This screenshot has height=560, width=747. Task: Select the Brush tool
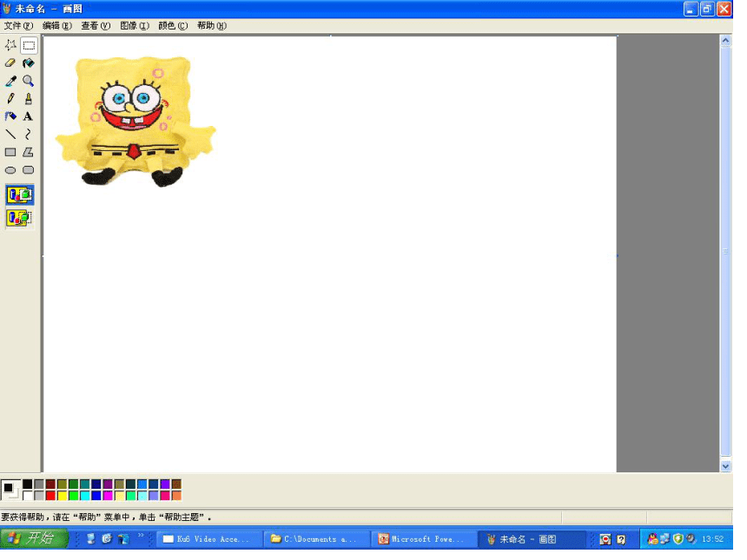pos(29,99)
